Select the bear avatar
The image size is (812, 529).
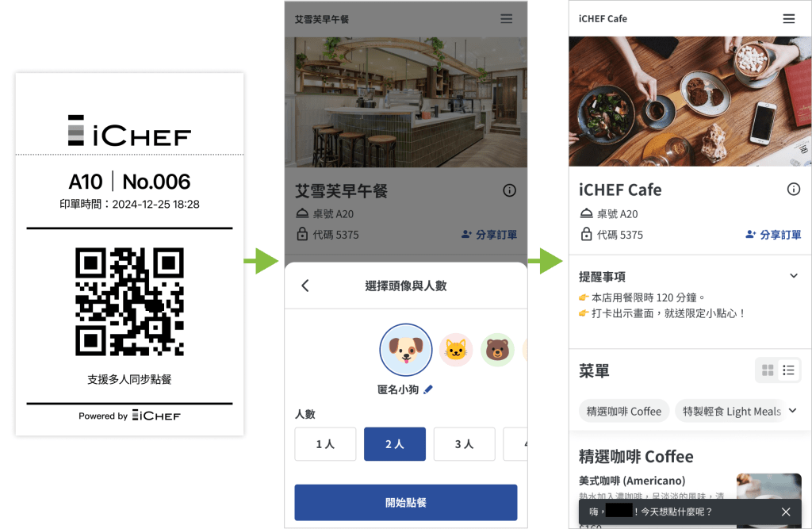(x=497, y=350)
